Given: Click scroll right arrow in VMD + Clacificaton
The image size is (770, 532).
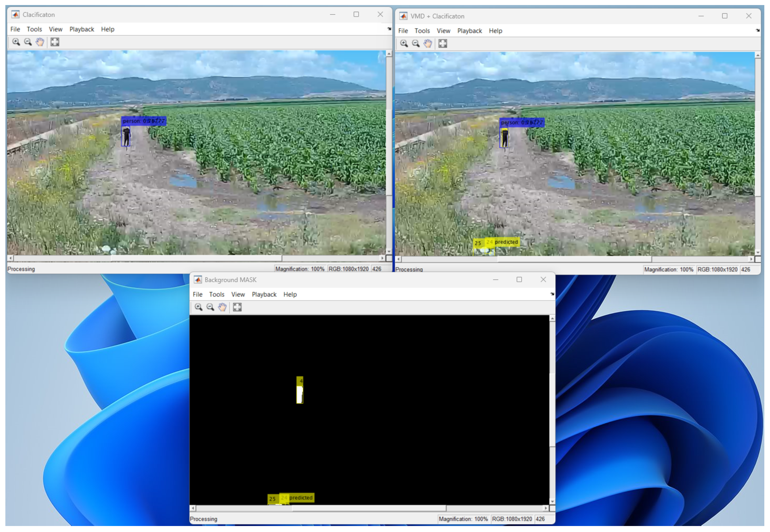Looking at the screenshot, I should pyautogui.click(x=751, y=259).
